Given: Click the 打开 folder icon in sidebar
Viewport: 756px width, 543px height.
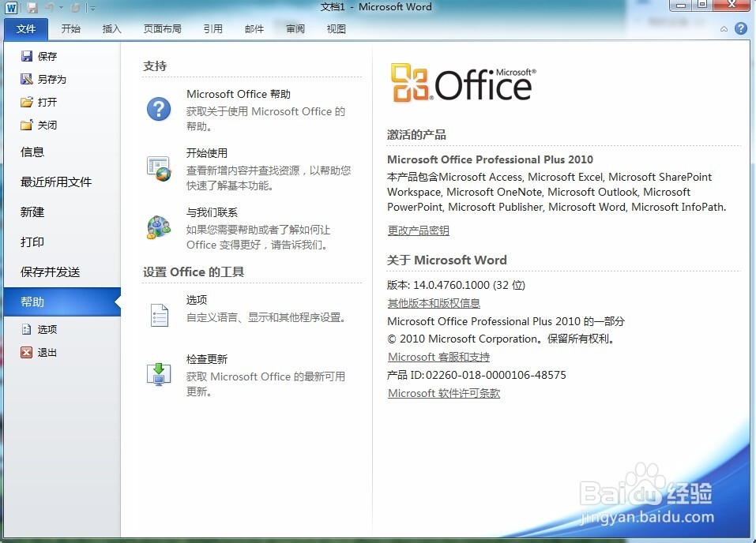Looking at the screenshot, I should (27, 102).
